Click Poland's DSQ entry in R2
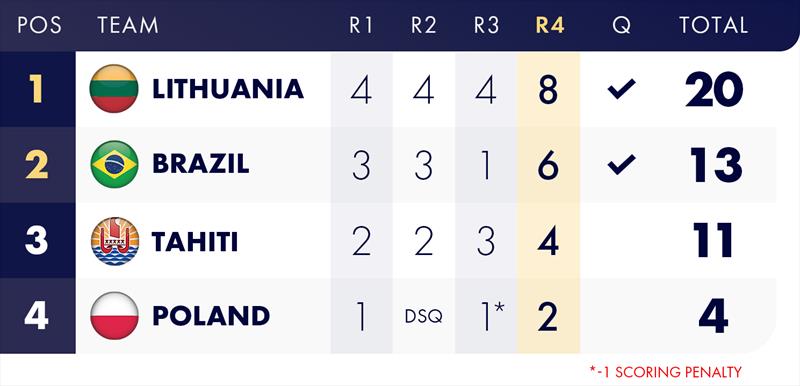Screen dimensions: 800x386 pyautogui.click(x=423, y=317)
